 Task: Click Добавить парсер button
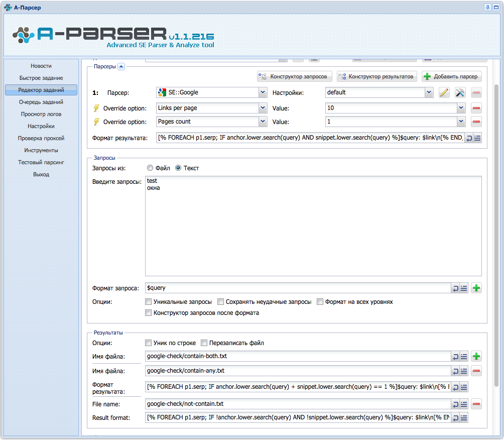pos(452,76)
